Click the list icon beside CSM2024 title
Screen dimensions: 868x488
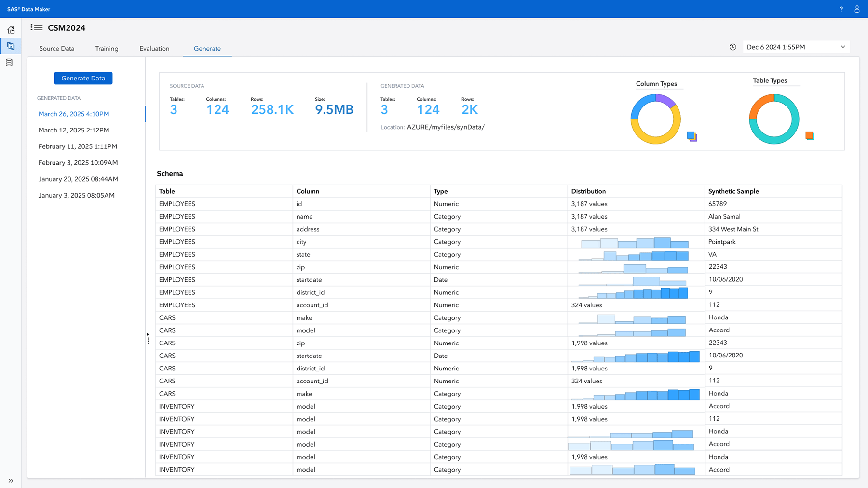pyautogui.click(x=36, y=27)
